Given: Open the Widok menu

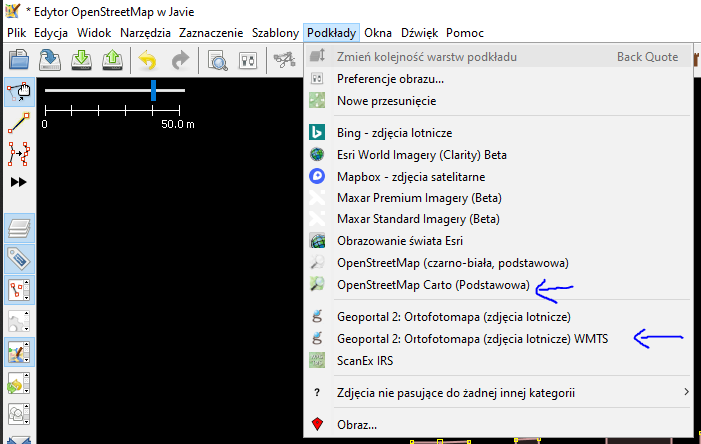Looking at the screenshot, I should 94,33.
